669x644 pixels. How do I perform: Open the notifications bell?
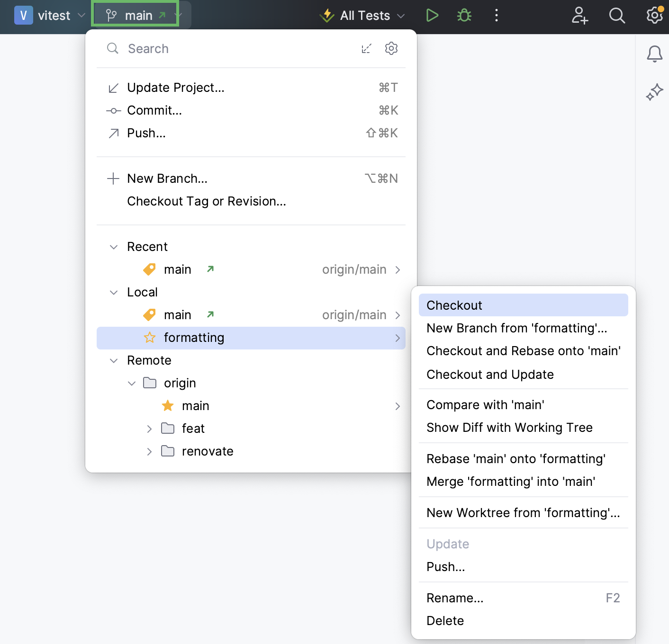pos(654,54)
